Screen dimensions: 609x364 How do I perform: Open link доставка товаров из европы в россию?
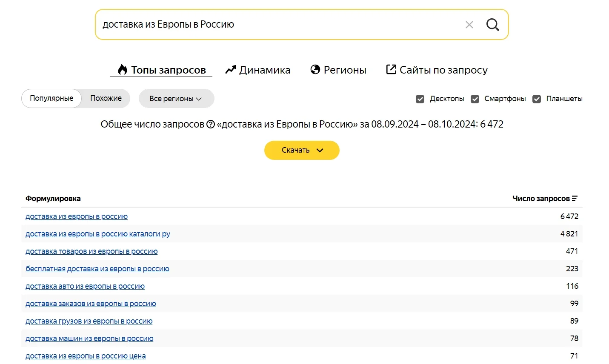coord(91,251)
